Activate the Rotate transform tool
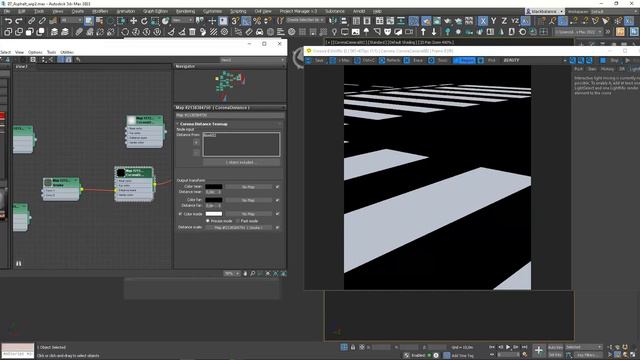The width and height of the screenshot is (640, 360). [144, 21]
